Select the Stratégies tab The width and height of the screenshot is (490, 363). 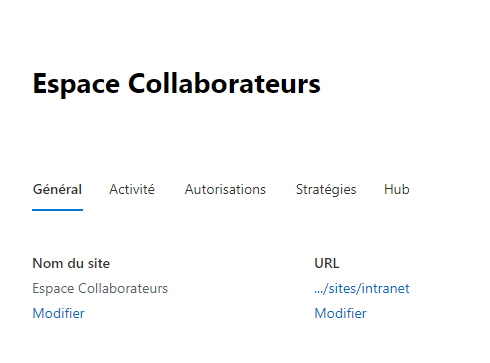(x=326, y=190)
